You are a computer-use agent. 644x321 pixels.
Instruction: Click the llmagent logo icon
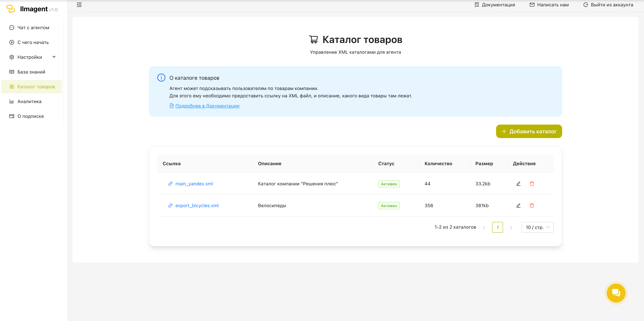tap(11, 9)
